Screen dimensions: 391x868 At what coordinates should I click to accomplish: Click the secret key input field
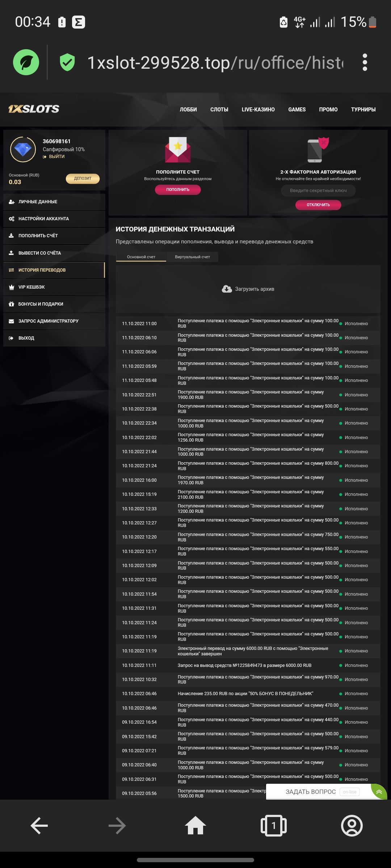point(318,191)
